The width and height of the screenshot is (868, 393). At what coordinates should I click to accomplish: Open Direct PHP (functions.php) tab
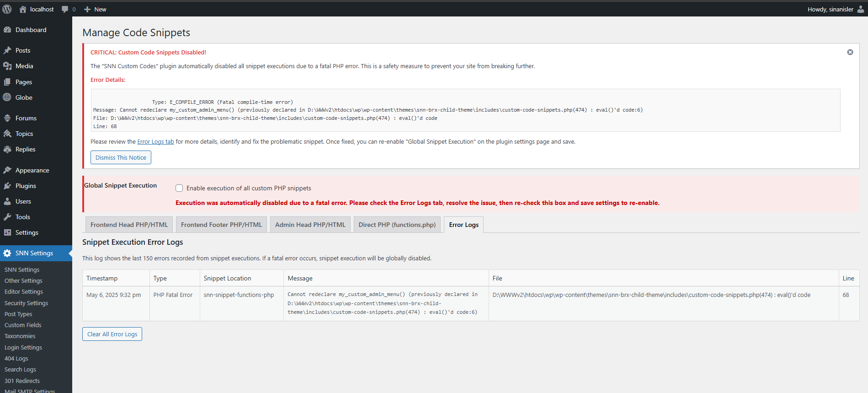[397, 225]
